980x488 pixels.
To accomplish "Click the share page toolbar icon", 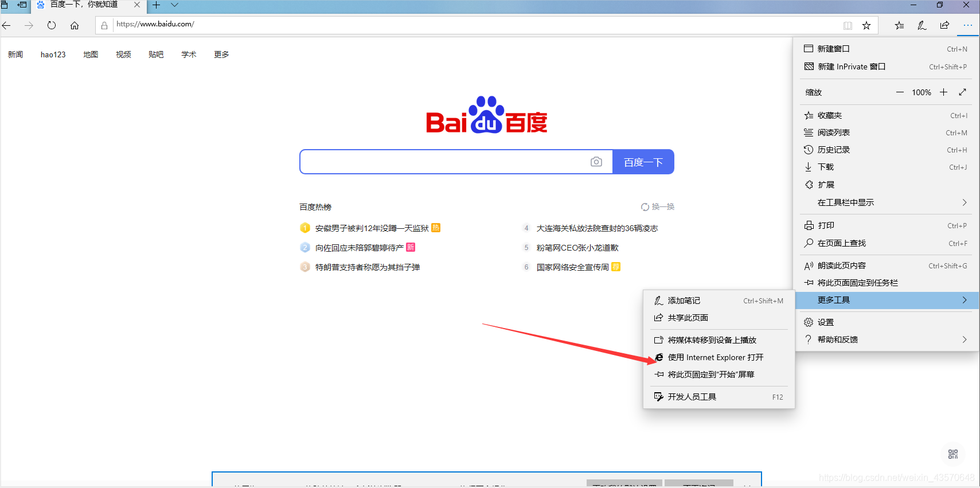I will pyautogui.click(x=944, y=25).
